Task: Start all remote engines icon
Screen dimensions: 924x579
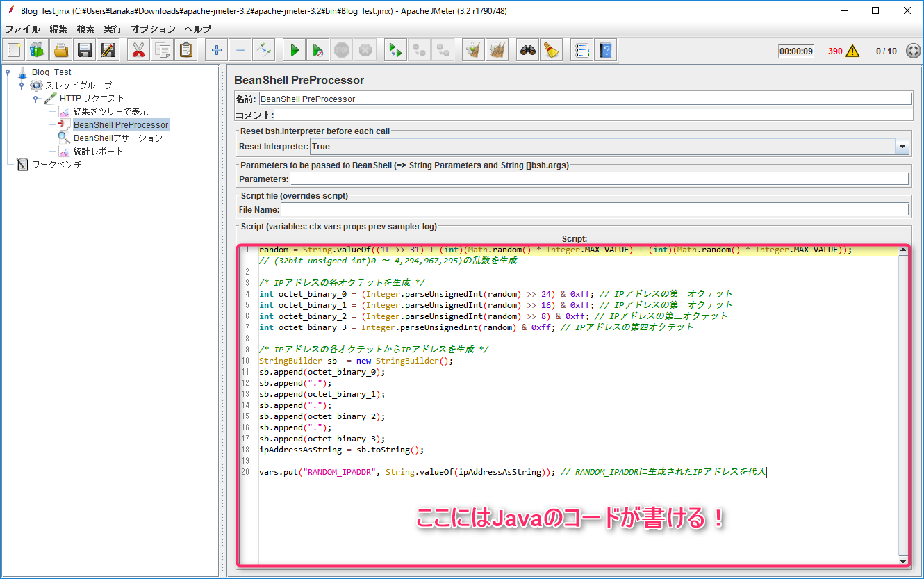Action: pos(395,50)
